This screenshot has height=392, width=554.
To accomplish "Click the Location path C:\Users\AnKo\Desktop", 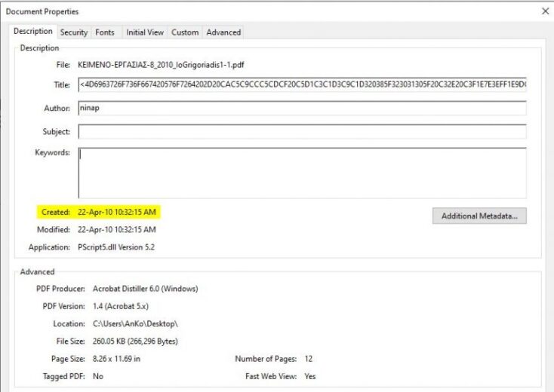I will click(135, 323).
